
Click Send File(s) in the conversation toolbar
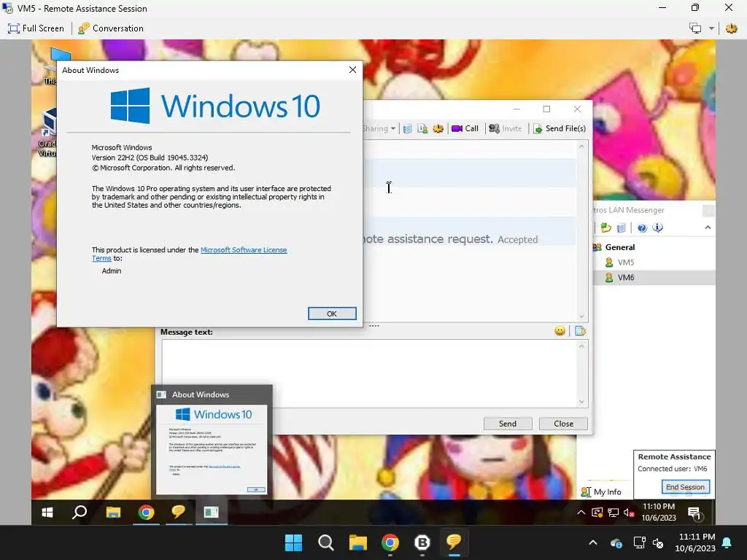pos(560,128)
